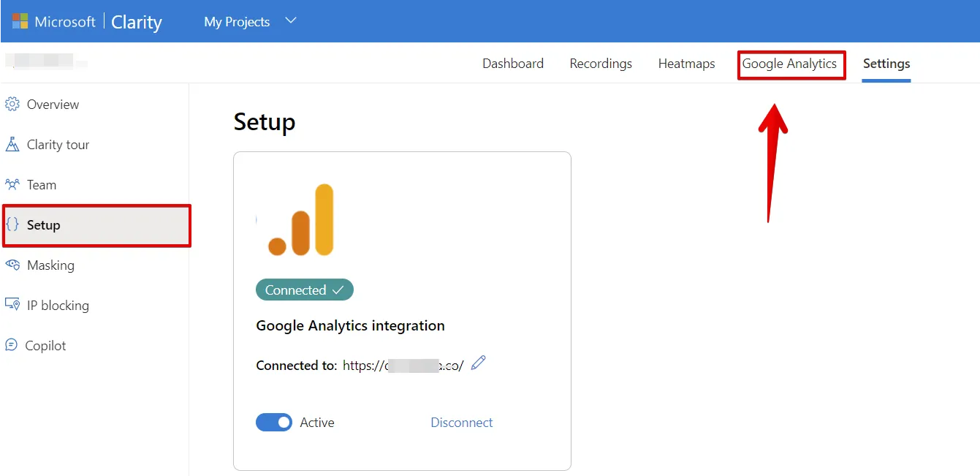Image resolution: width=980 pixels, height=476 pixels.
Task: Click the pencil edit icon next to URL
Action: (479, 363)
